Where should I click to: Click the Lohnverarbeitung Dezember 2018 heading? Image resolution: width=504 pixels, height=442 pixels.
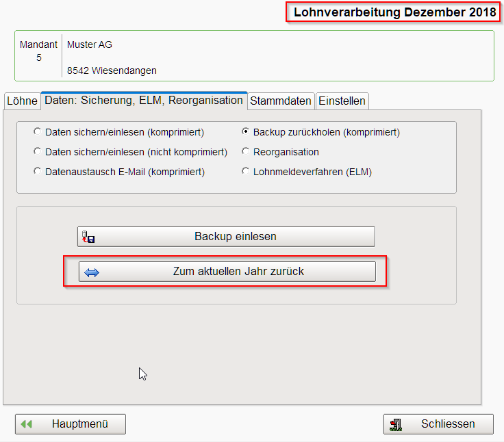394,12
